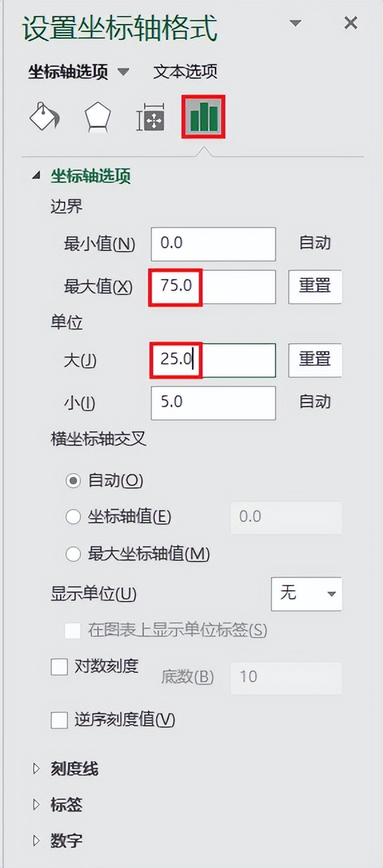The image size is (383, 868).
Task: Open the task pane options arrow
Action: (x=296, y=23)
